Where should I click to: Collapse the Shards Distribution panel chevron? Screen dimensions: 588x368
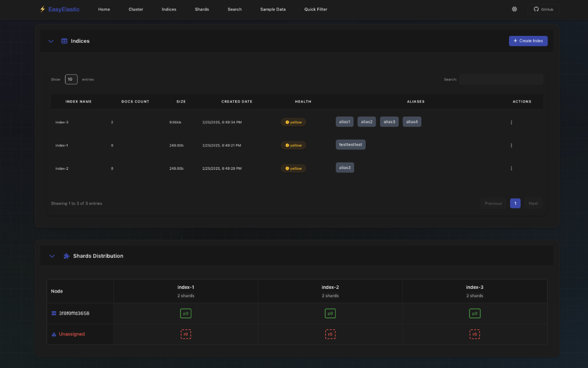(52, 256)
